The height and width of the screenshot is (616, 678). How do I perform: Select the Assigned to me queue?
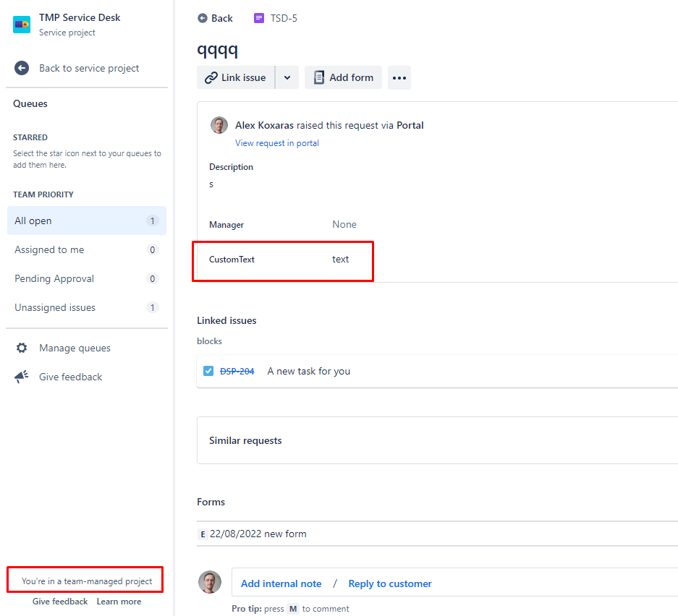click(87, 249)
